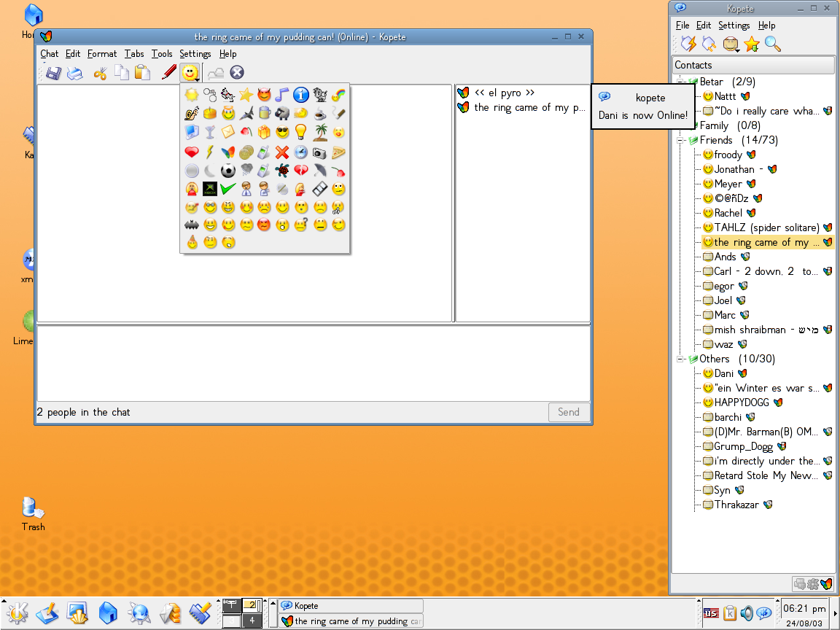Insert the beer mug emoticon
Image resolution: width=840 pixels, height=630 pixels.
(x=264, y=114)
